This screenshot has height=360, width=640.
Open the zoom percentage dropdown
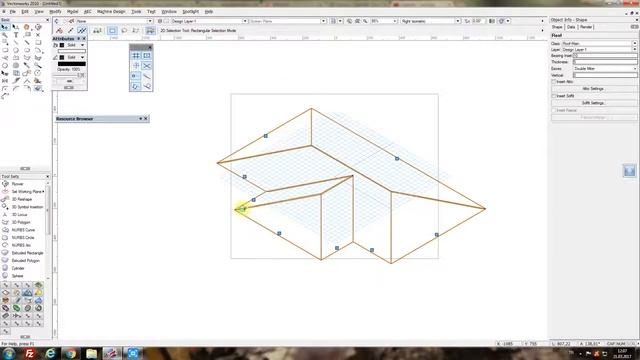click(384, 21)
